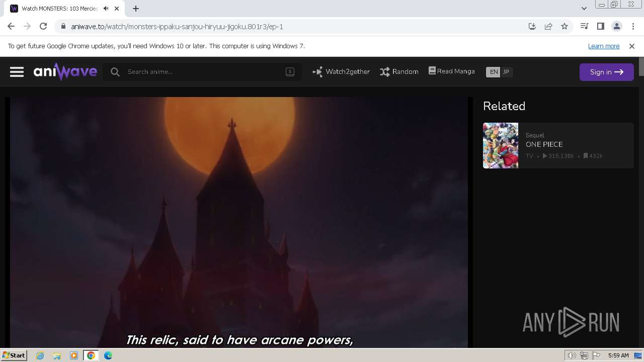Open the Random anime shuffle link
The width and height of the screenshot is (644, 362).
[399, 72]
